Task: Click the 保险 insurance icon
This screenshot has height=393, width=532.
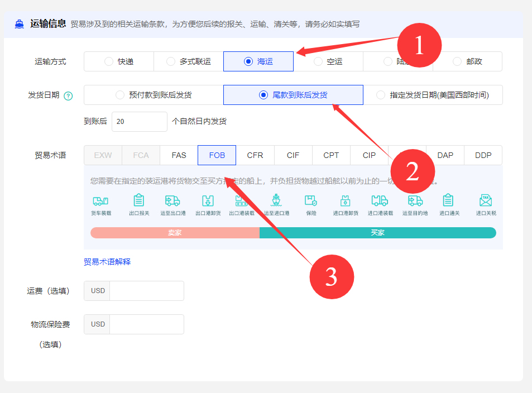Action: (x=311, y=201)
